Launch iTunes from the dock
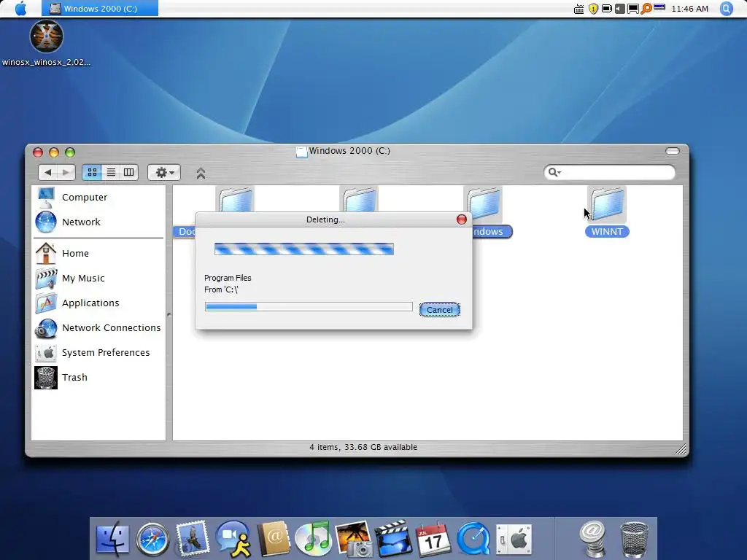 pos(313,539)
